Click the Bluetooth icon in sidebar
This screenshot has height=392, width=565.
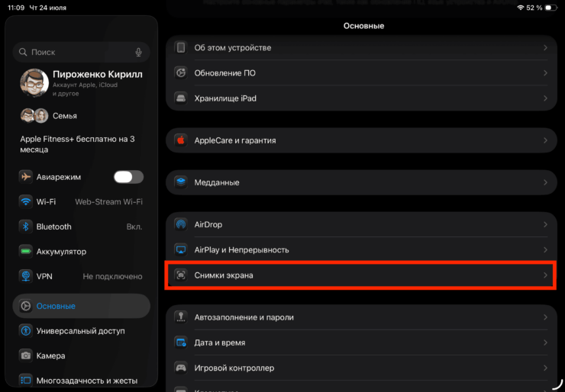[25, 227]
